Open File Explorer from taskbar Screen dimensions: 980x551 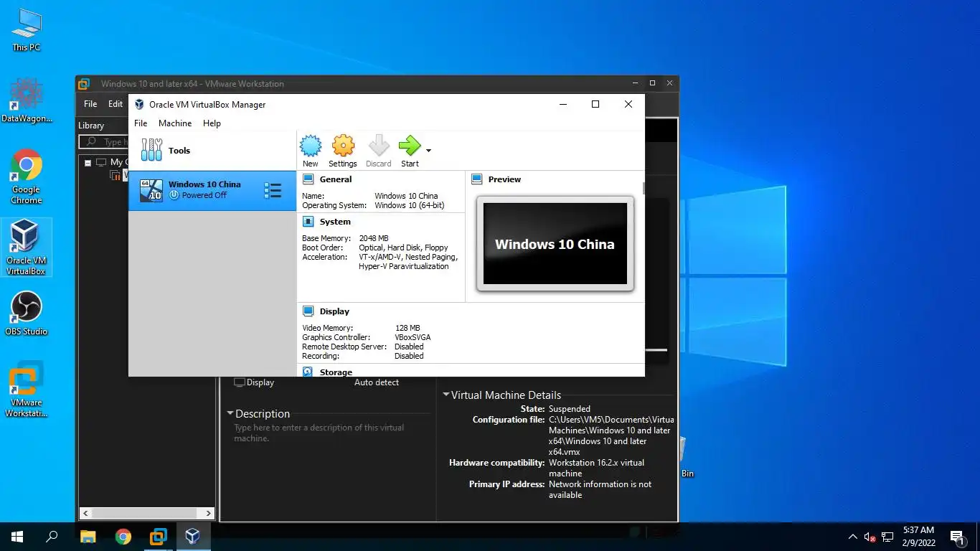88,536
